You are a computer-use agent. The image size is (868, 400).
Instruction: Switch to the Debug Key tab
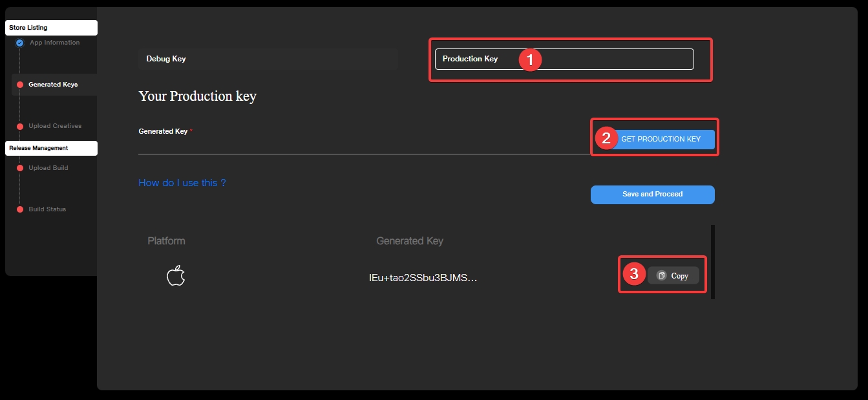point(267,59)
